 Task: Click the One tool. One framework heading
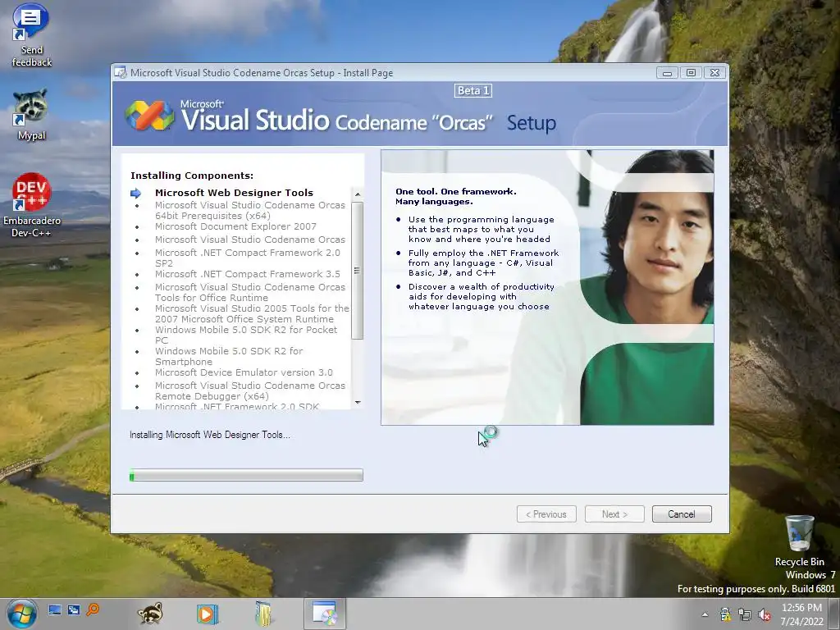pos(456,196)
